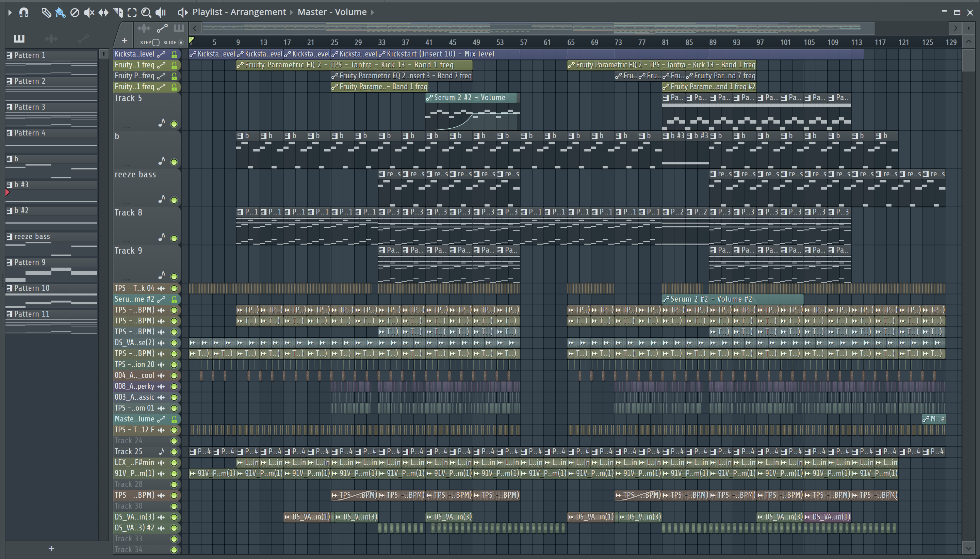The height and width of the screenshot is (559, 980).
Task: Click the vertical scrollbar down arrow
Action: click(968, 547)
